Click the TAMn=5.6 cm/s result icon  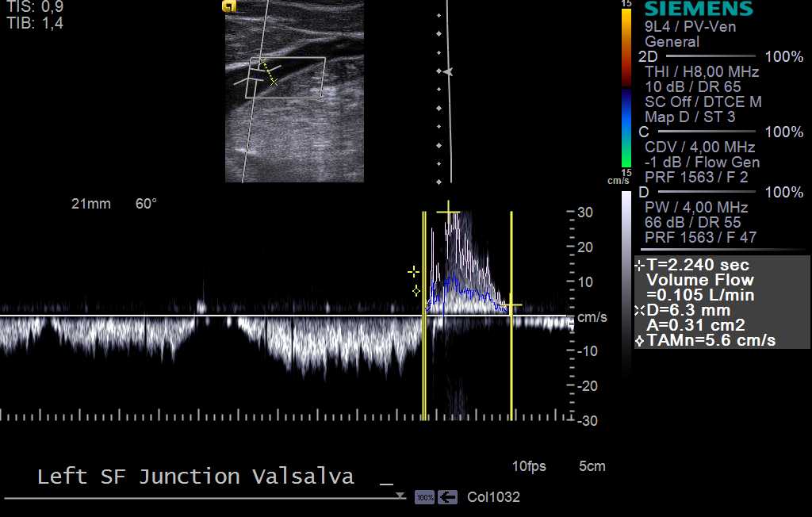pos(639,341)
